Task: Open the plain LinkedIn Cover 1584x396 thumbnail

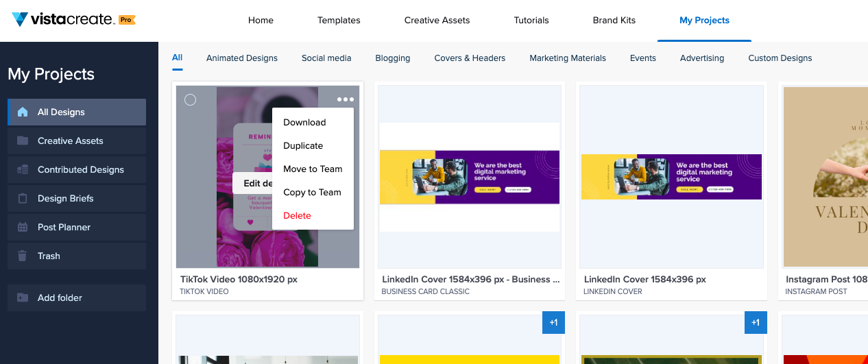Action: (671, 177)
